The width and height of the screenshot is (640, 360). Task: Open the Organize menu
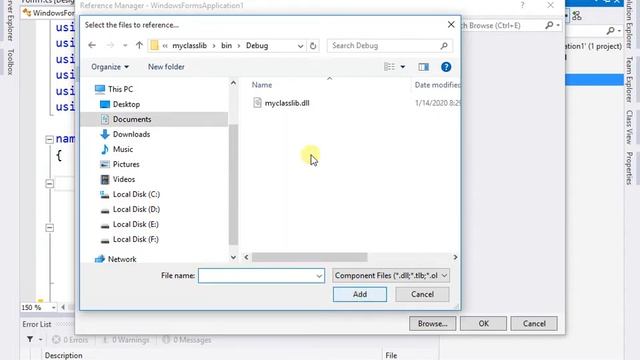point(110,67)
